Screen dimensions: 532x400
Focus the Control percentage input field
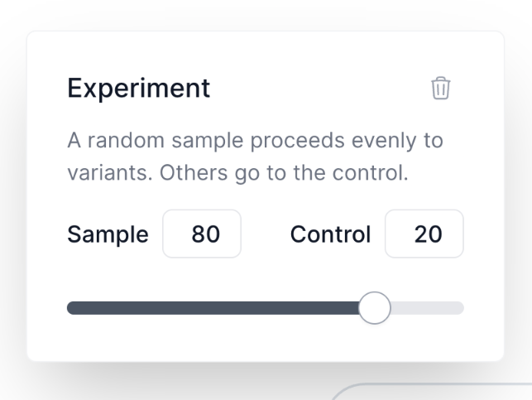[424, 234]
